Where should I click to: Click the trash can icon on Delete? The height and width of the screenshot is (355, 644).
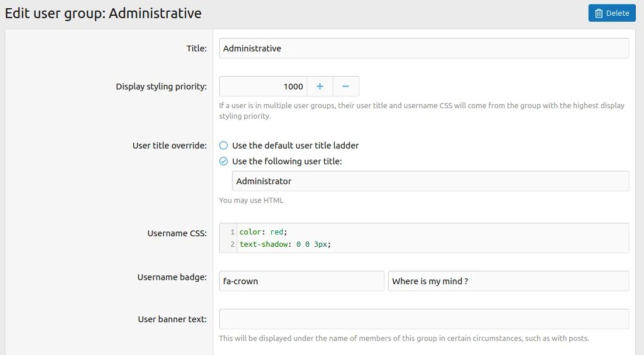click(599, 13)
